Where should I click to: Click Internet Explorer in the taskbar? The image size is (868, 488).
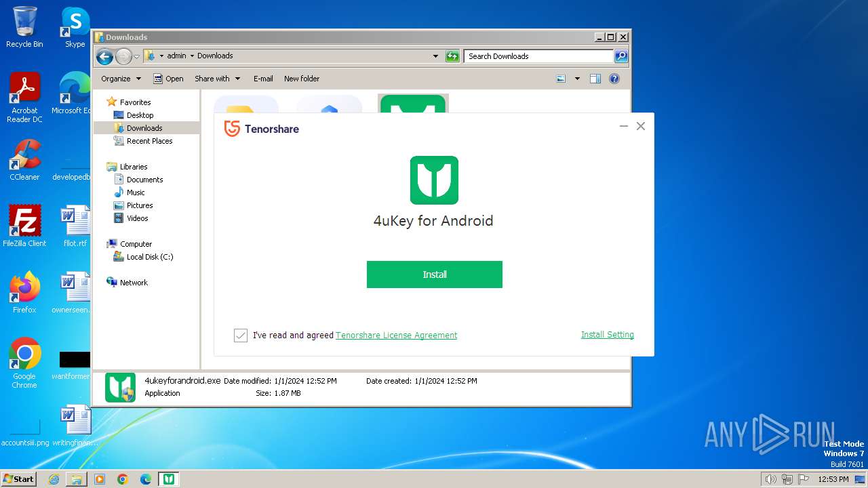click(54, 479)
